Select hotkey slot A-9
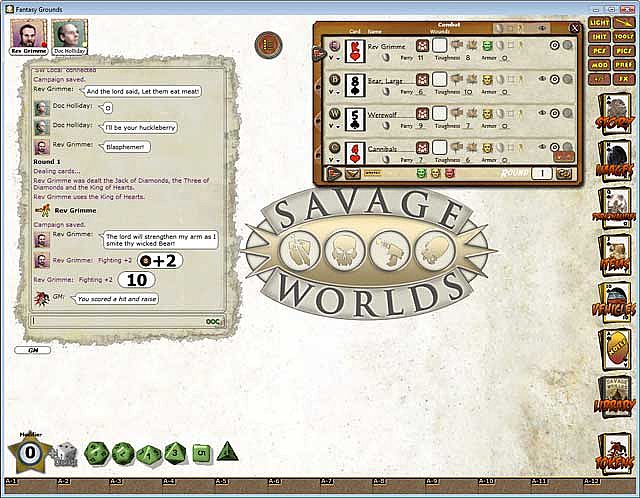 coord(451,484)
